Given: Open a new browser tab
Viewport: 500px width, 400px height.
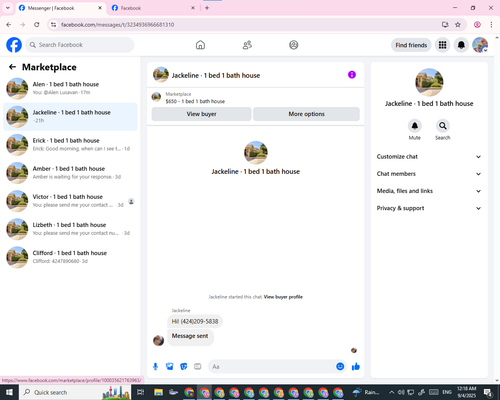Looking at the screenshot, I should point(207,8).
